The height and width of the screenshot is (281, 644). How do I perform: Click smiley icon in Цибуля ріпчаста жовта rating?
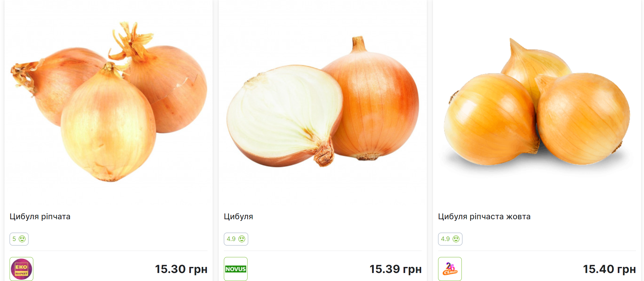coord(456,239)
